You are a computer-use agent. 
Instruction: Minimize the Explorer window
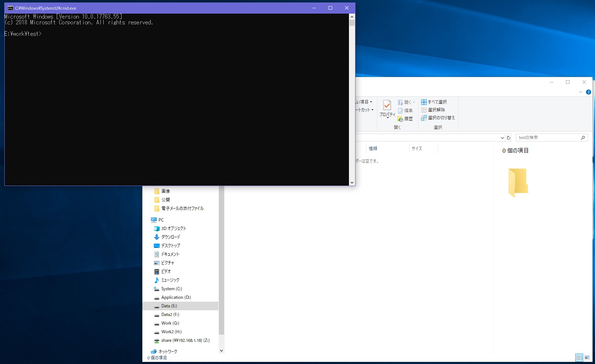tap(552, 82)
